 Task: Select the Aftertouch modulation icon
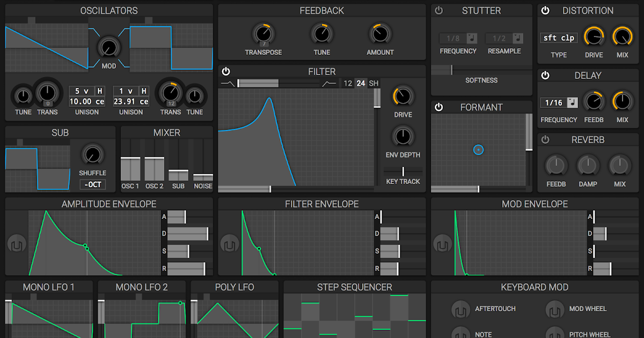[x=460, y=309]
